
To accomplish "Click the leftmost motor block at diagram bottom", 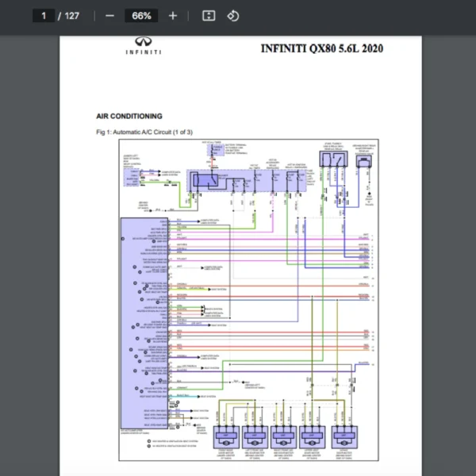I will 228,436.
